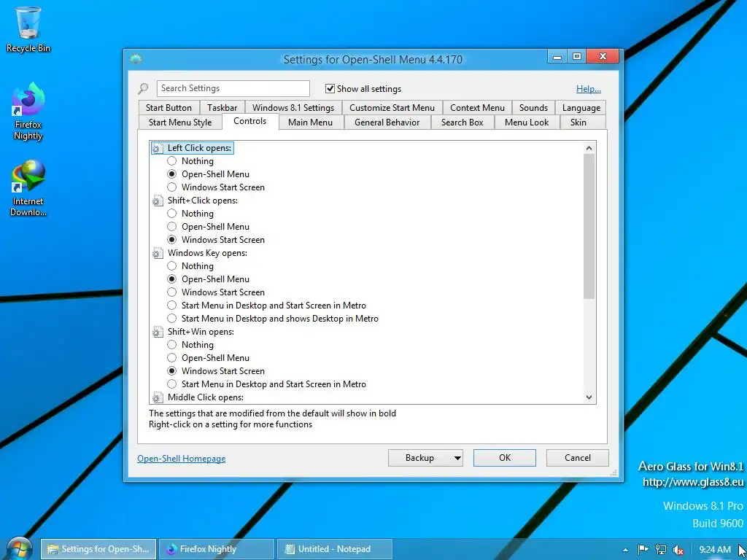Viewport: 747px width, 560px height.
Task: Open the Language tab
Action: (581, 108)
